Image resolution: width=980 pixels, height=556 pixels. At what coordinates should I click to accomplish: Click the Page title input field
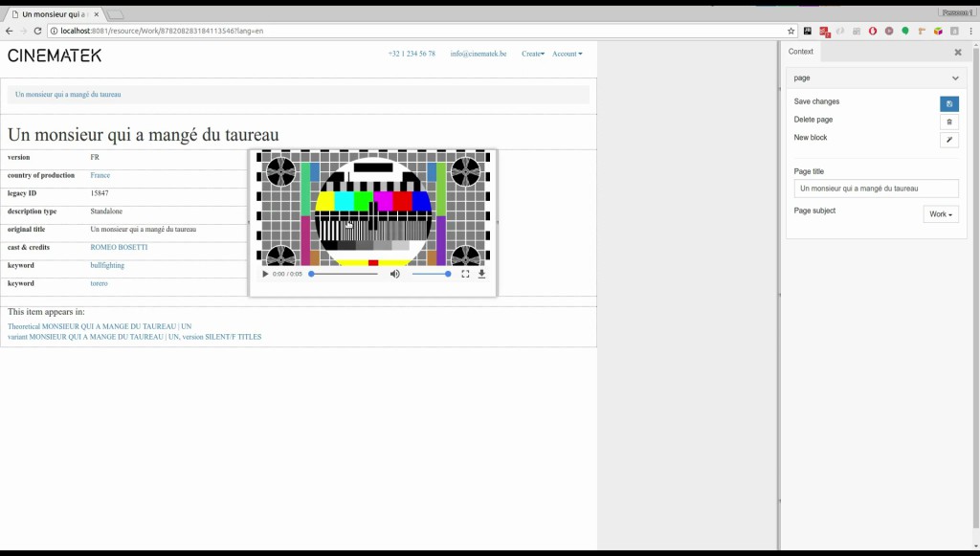coord(876,189)
